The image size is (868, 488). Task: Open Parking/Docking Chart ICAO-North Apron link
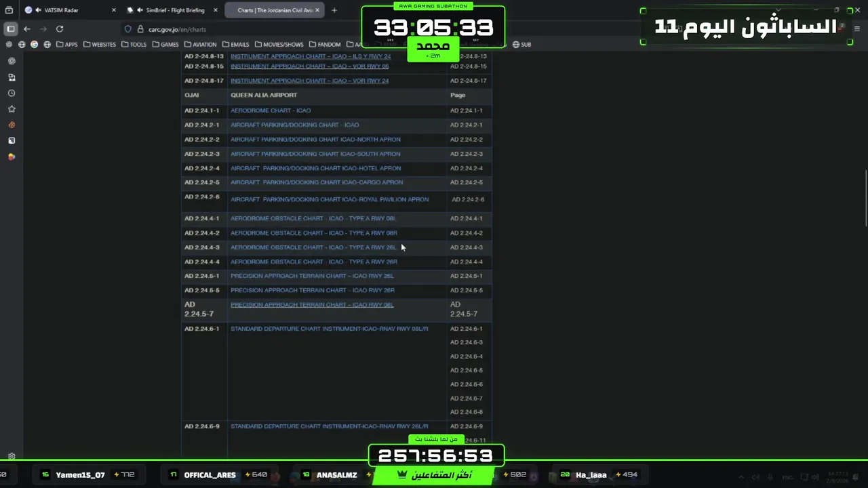coord(315,140)
